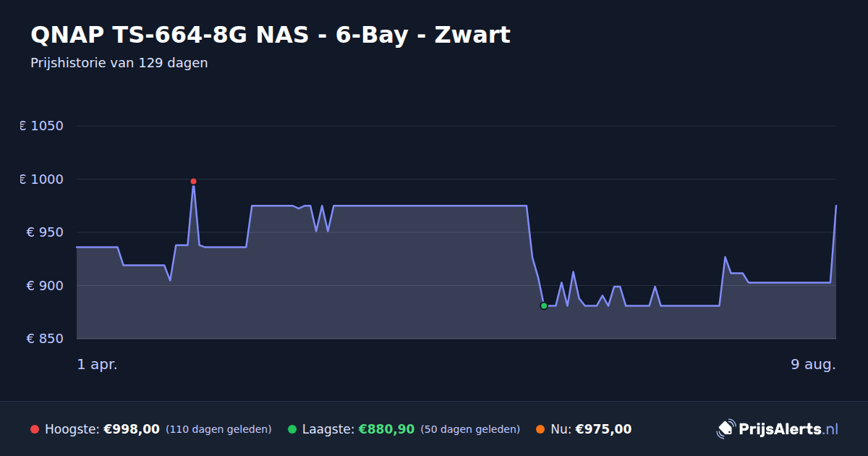Click the QNAP TS-664-8G NAS product title
Image resolution: width=868 pixels, height=456 pixels.
(271, 35)
